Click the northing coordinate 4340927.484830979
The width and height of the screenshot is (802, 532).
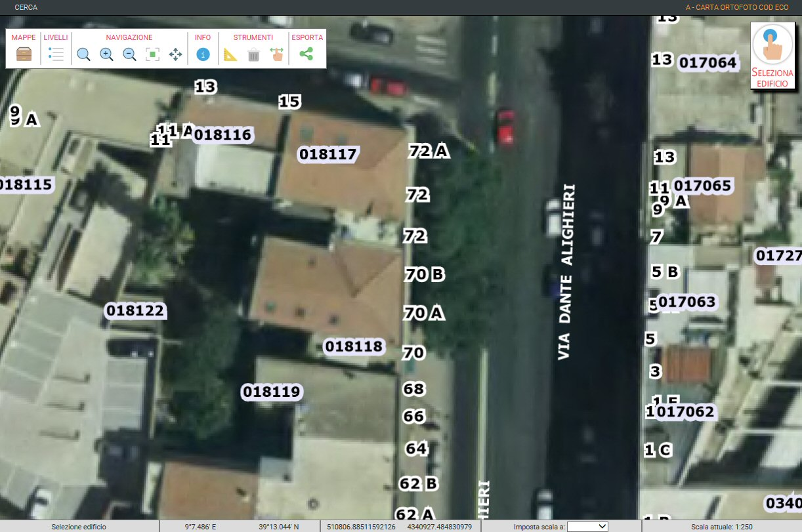440,527
